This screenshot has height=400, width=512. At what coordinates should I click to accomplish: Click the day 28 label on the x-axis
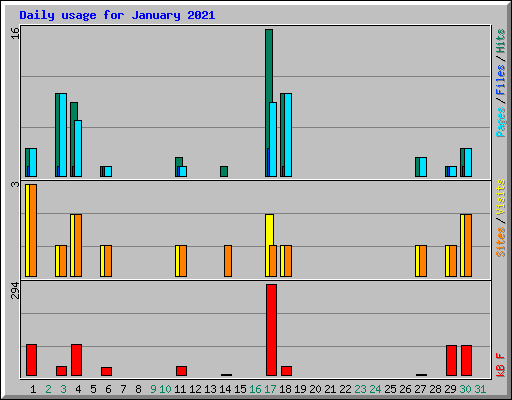[436, 389]
